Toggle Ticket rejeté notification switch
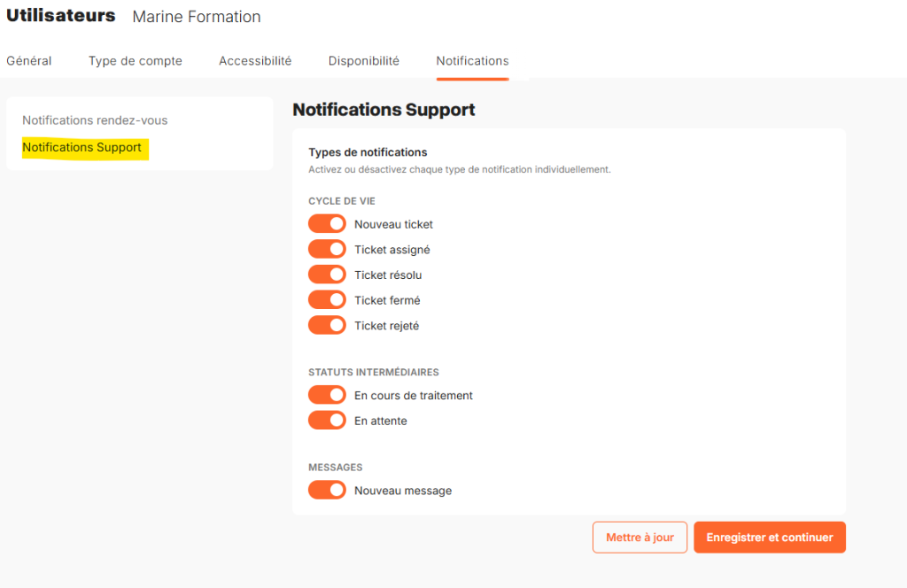907x588 pixels. [x=327, y=326]
